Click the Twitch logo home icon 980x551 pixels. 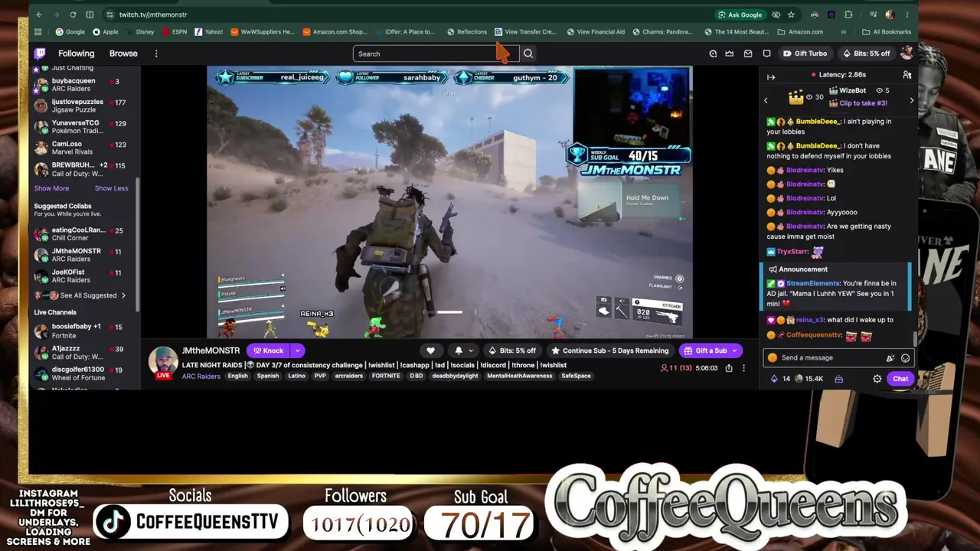coord(40,54)
